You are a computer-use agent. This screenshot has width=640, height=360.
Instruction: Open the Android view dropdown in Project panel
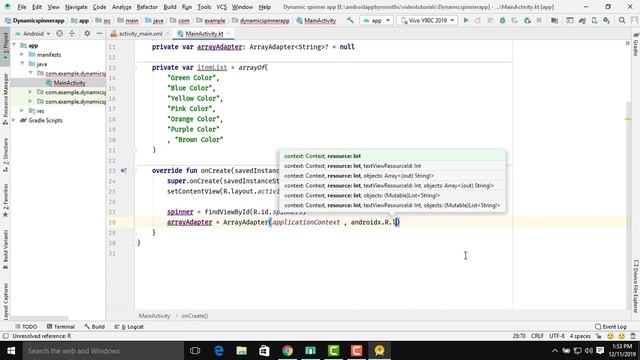point(33,33)
